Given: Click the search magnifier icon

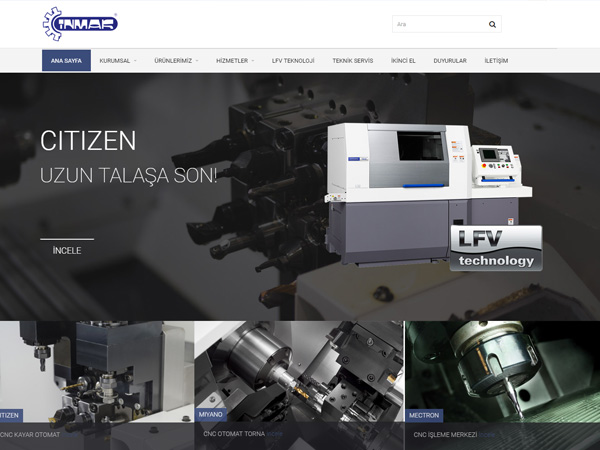Looking at the screenshot, I should point(492,24).
